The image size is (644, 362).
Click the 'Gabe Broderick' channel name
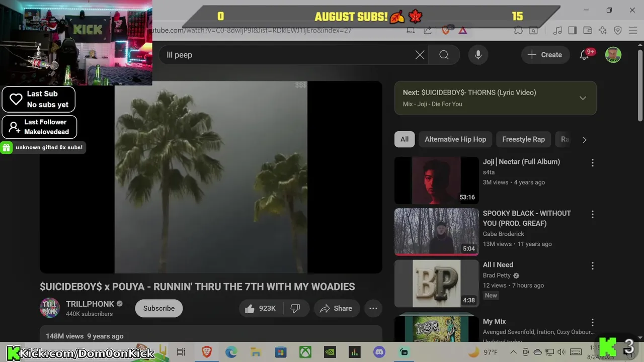(x=504, y=234)
